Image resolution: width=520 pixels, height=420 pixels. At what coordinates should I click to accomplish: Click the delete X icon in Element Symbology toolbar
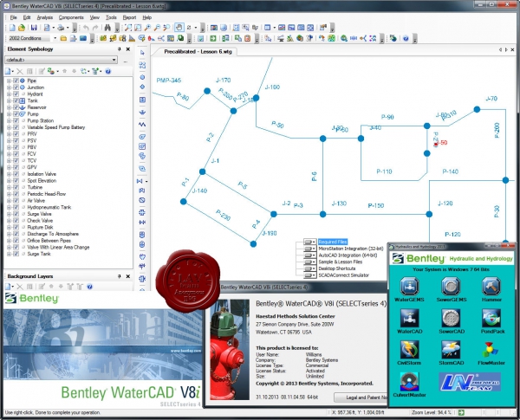tap(20, 71)
